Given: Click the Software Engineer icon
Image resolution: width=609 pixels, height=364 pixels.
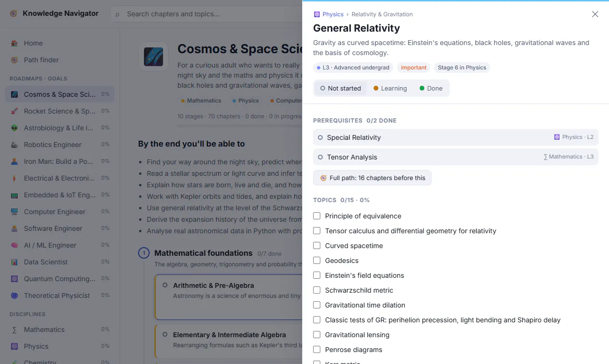Looking at the screenshot, I should tap(14, 228).
